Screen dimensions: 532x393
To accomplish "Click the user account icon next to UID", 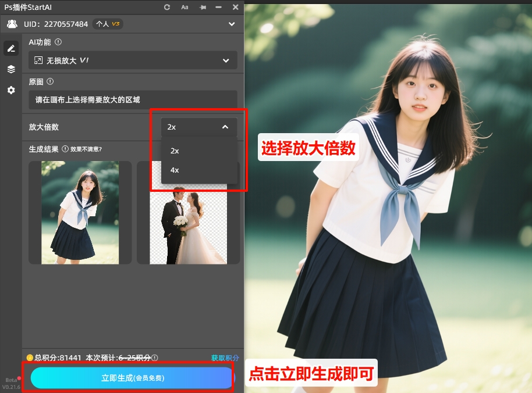I will (x=13, y=24).
